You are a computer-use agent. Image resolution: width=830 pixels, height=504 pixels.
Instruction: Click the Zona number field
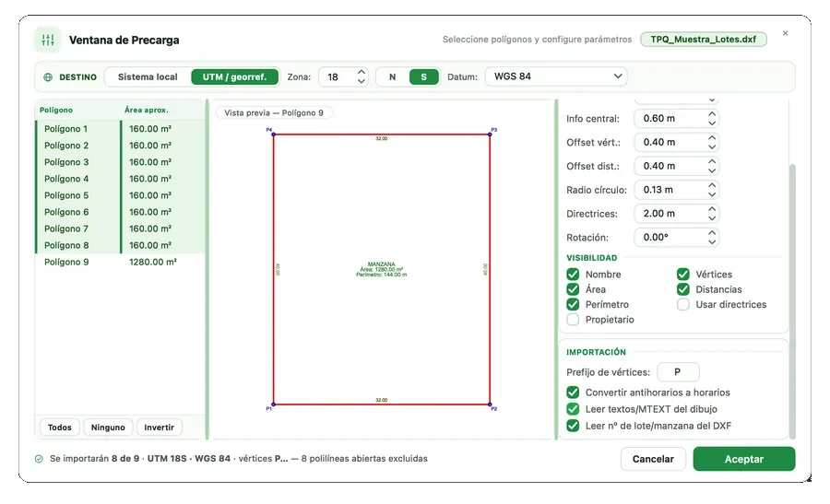click(343, 77)
